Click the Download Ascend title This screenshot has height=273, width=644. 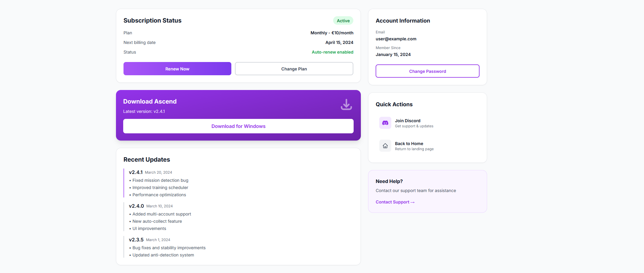[150, 101]
